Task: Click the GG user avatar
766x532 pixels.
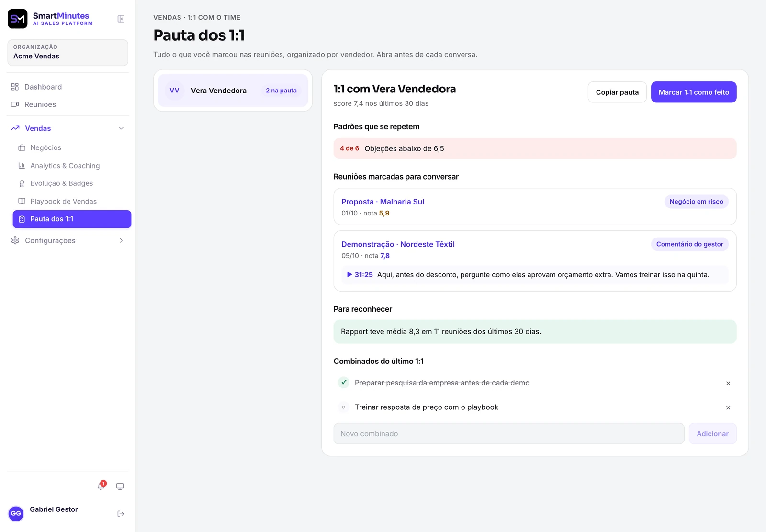Action: pyautogui.click(x=16, y=513)
